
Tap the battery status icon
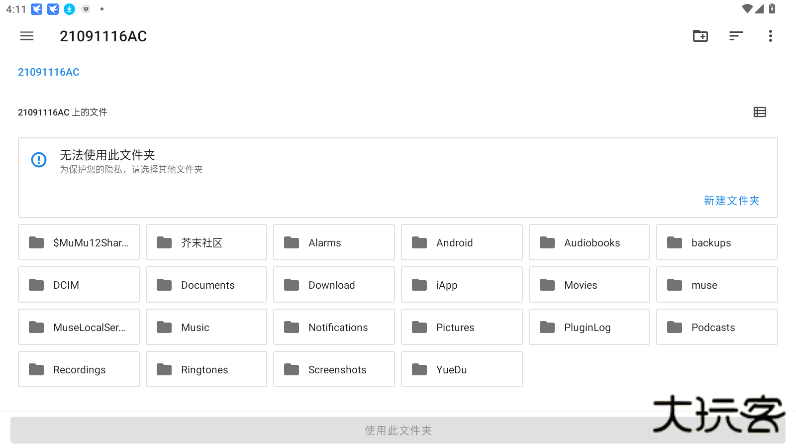pos(772,9)
